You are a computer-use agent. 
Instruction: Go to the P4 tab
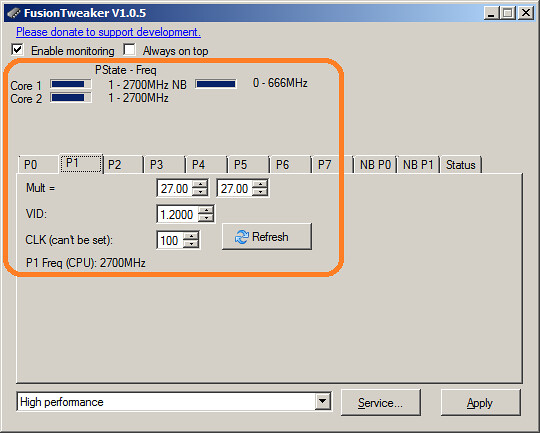click(207, 165)
